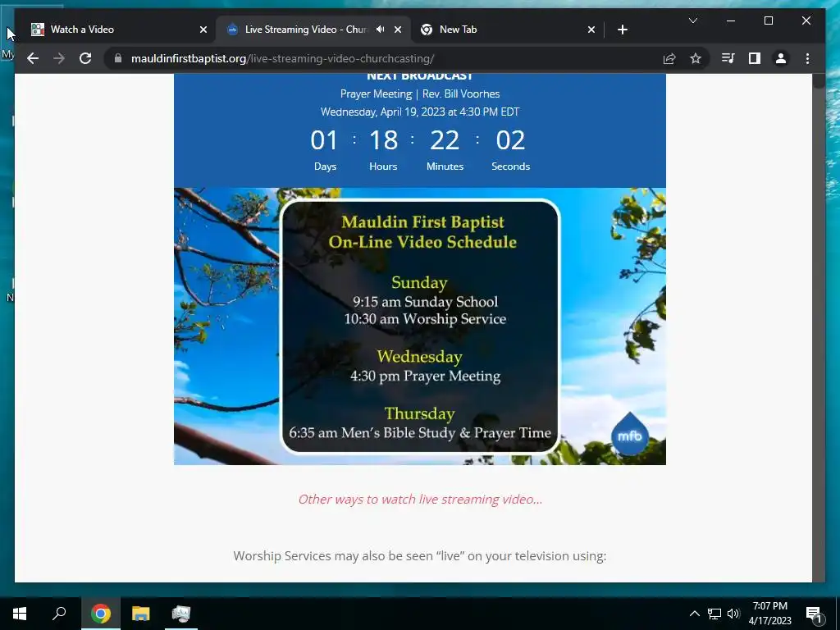Image resolution: width=840 pixels, height=630 pixels.
Task: Open the volume tray icon
Action: (733, 614)
